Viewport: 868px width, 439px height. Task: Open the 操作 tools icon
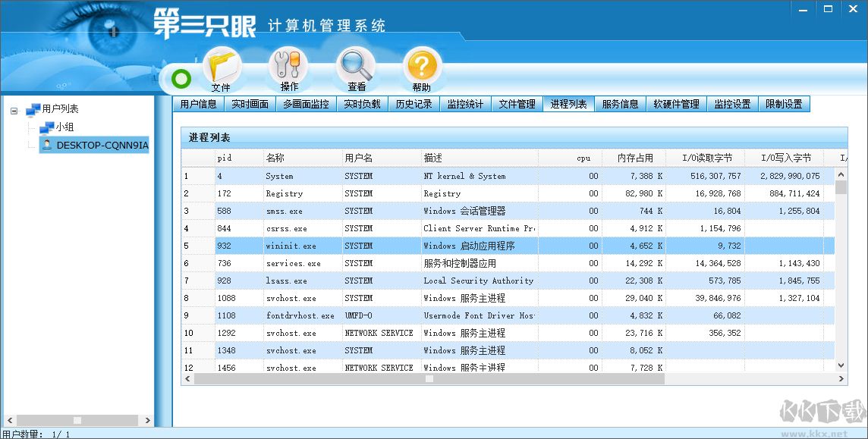pyautogui.click(x=289, y=70)
